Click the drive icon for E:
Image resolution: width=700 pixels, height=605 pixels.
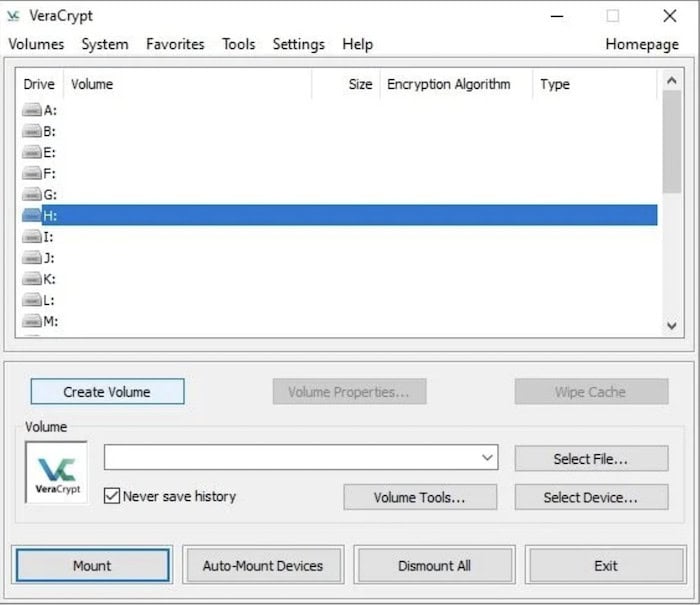(32, 152)
